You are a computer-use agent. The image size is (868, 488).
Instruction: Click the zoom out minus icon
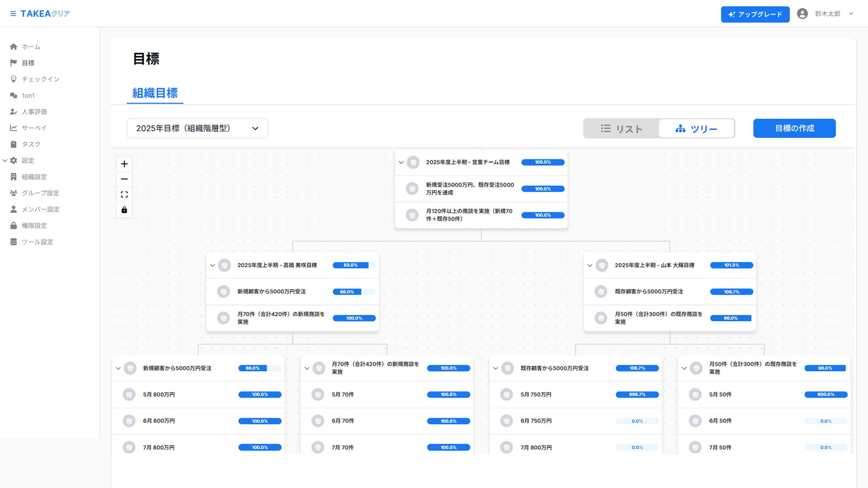[124, 179]
